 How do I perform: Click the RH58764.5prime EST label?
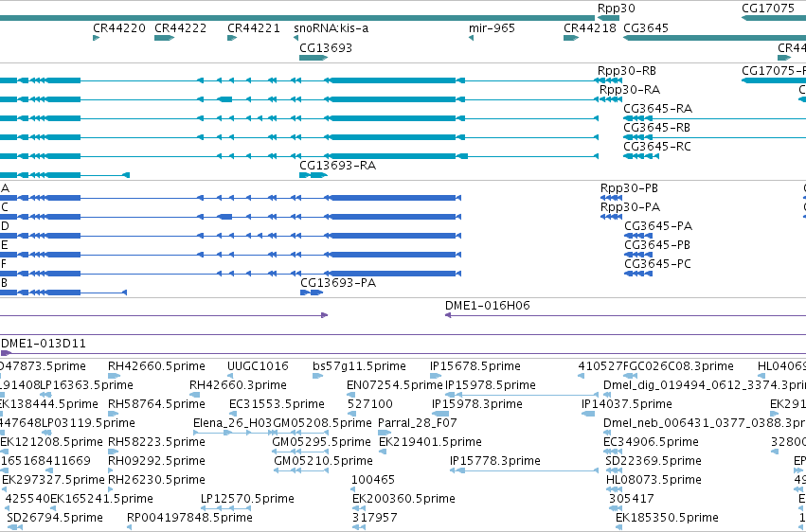[x=156, y=404]
